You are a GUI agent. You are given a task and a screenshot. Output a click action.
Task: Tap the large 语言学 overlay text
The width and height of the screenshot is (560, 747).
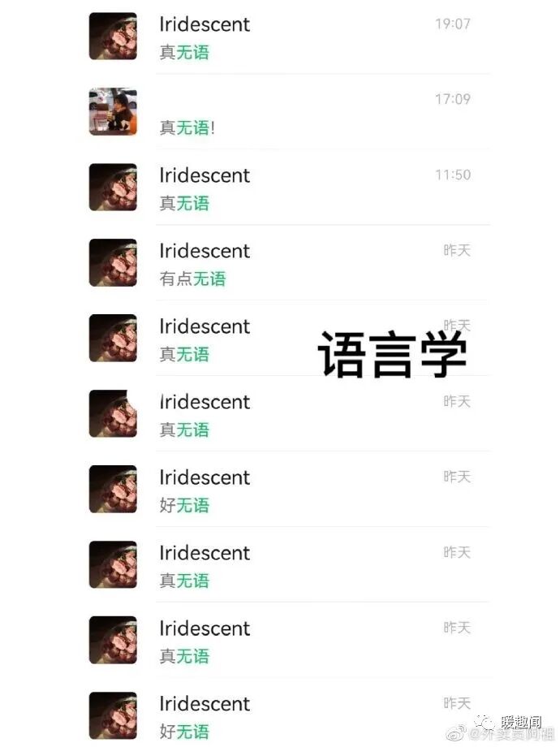(392, 354)
